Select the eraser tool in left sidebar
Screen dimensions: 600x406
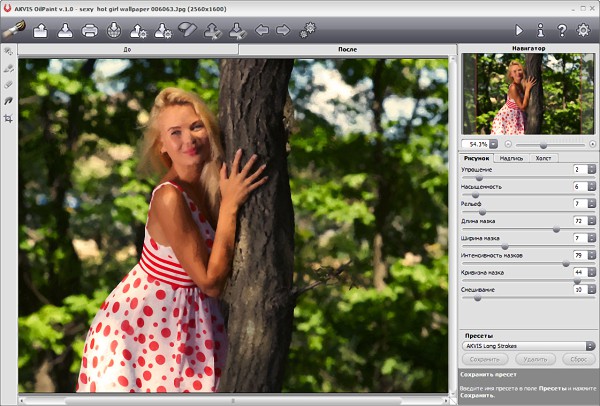9,85
